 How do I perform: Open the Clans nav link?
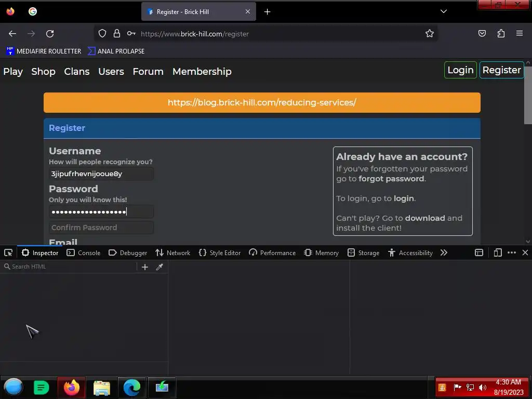(77, 72)
